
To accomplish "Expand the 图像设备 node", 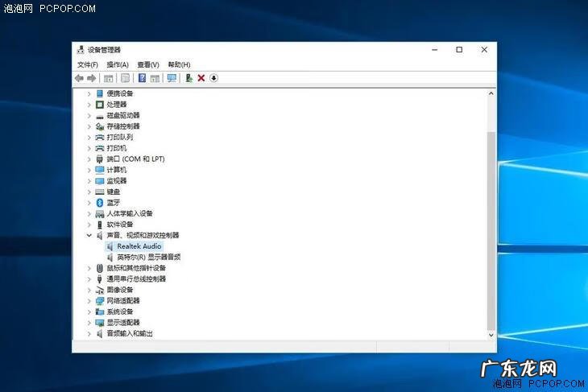I will point(89,290).
